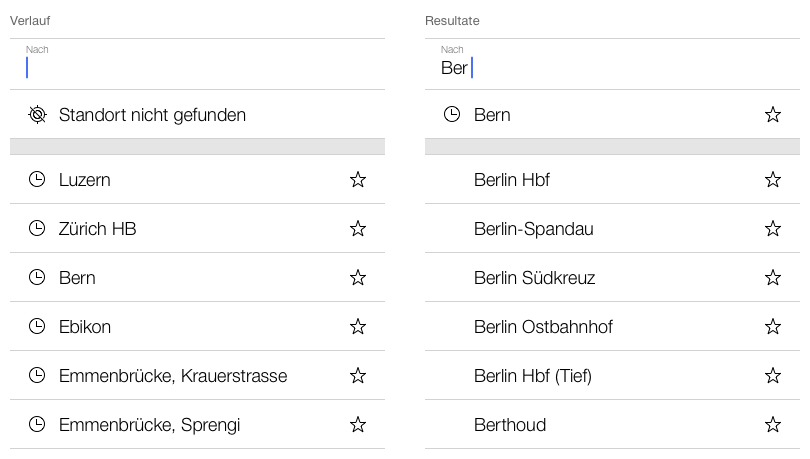Toggle favorite star for Berlin Südkreuz

(772, 278)
